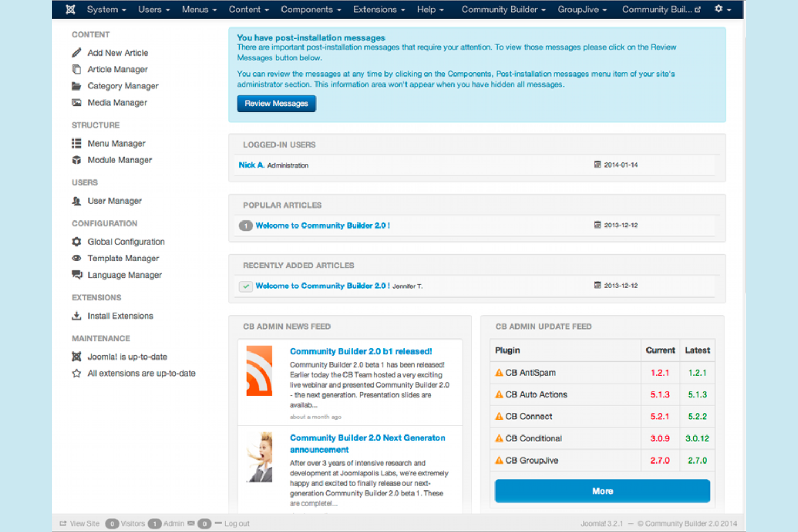Screen dimensions: 798x532
Task: Click warning icon beside CB Conditional
Action: click(x=499, y=438)
